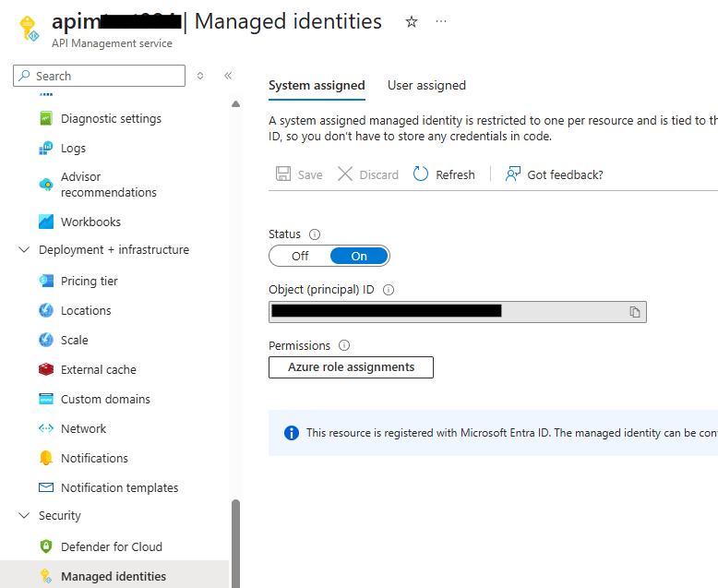Open External cache settings

[99, 369]
